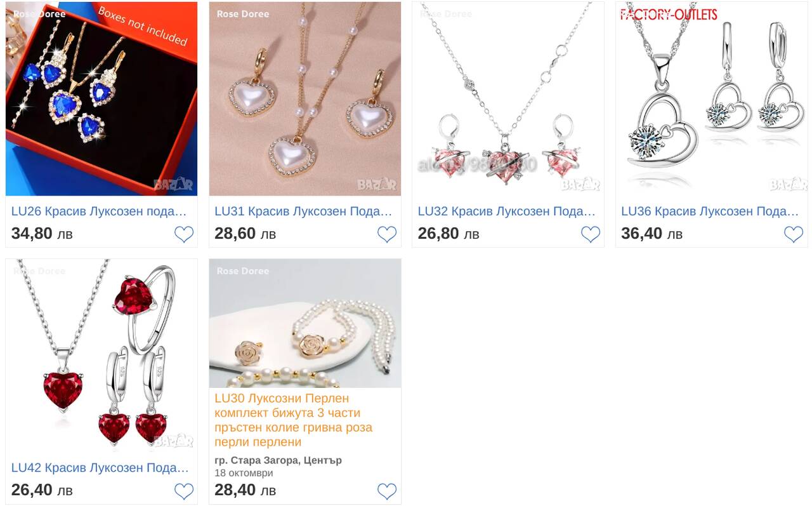View the pink heart arrow necklace photo
Image resolution: width=812 pixels, height=506 pixels.
(x=508, y=98)
